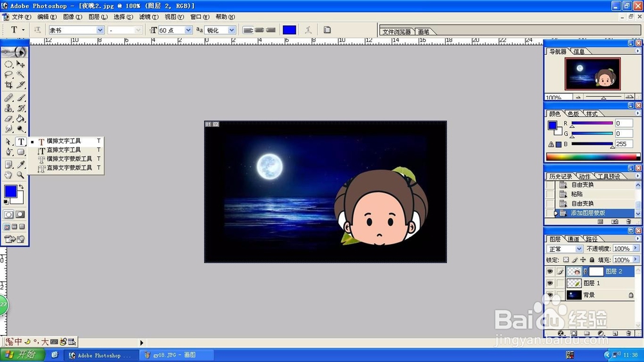Open tool preset picker arrow beside T
644x362 pixels.
[23, 30]
